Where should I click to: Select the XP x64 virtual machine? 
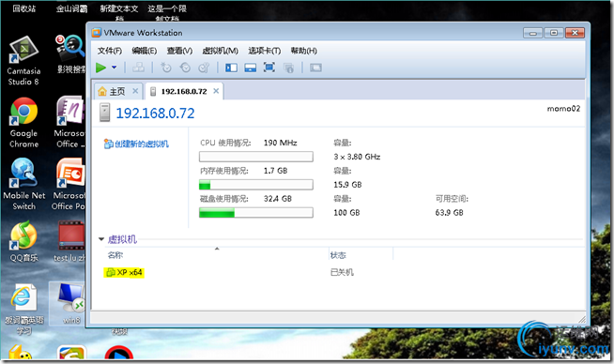pos(124,272)
